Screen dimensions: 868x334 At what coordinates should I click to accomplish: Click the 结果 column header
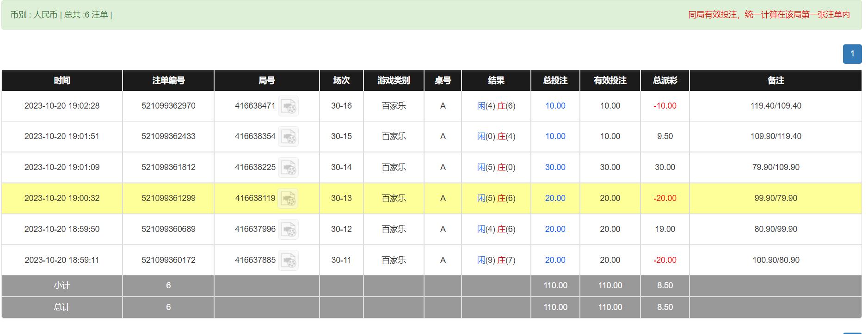(496, 80)
